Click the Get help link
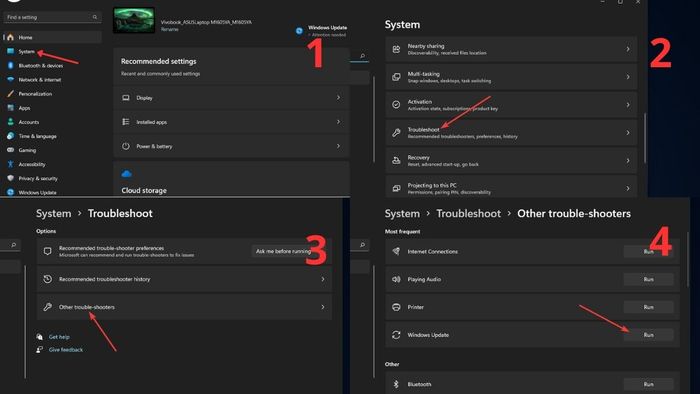700x394 pixels. 59,337
